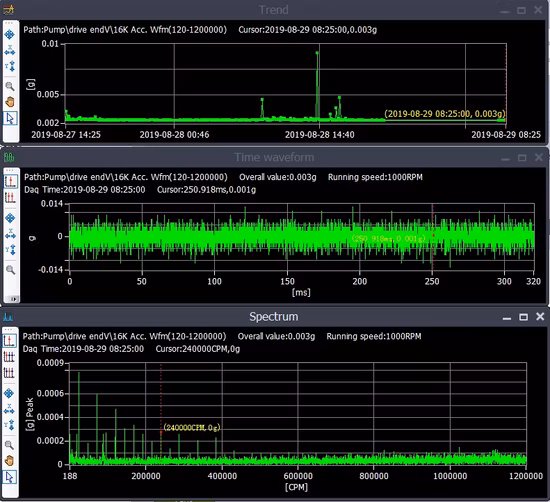Minimize the Spectrum window
550x502 pixels.
pyautogui.click(x=507, y=318)
